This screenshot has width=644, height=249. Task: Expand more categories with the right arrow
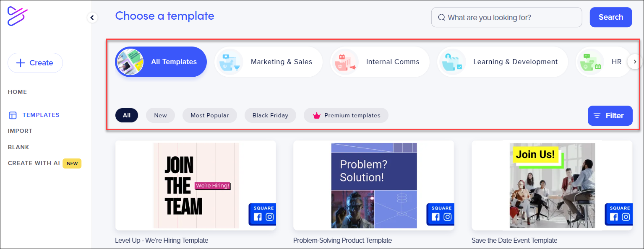(635, 61)
